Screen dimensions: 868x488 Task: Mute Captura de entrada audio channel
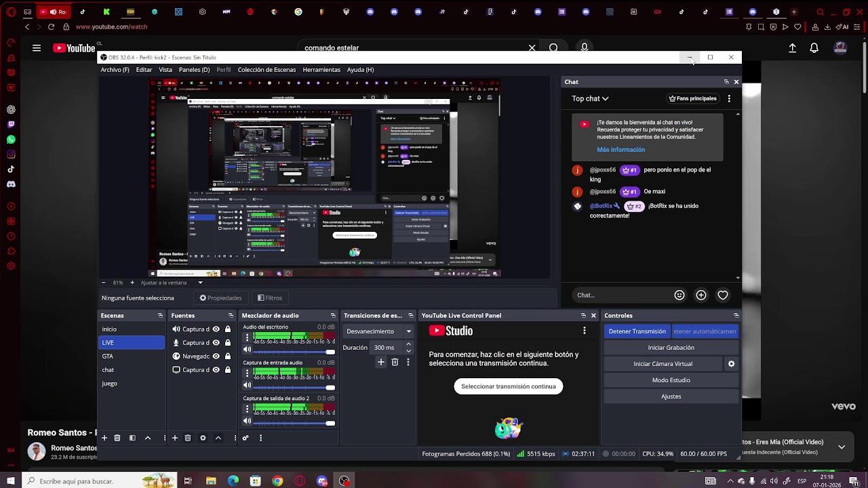pos(248,385)
